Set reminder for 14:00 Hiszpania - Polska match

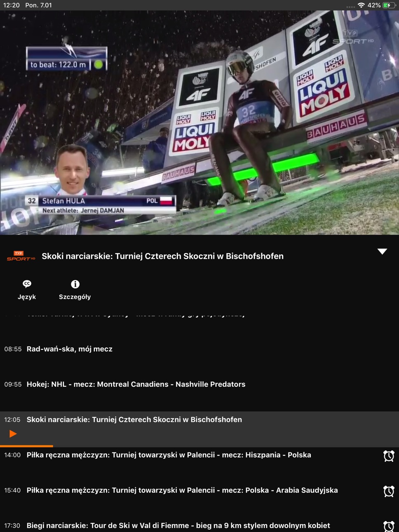pyautogui.click(x=389, y=456)
